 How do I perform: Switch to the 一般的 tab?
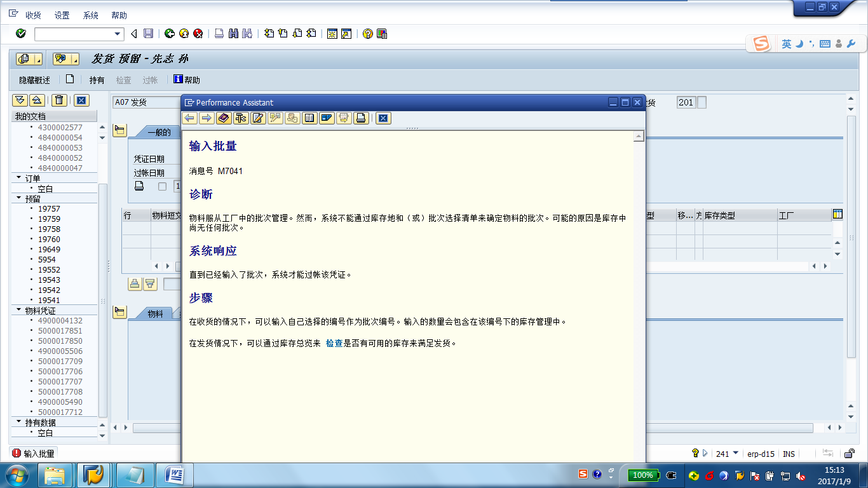(159, 132)
